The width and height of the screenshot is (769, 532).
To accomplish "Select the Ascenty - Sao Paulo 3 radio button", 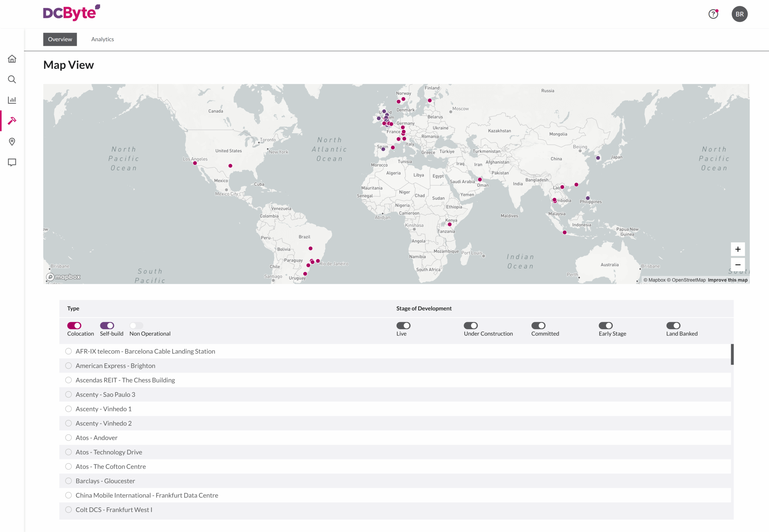I will tap(68, 394).
